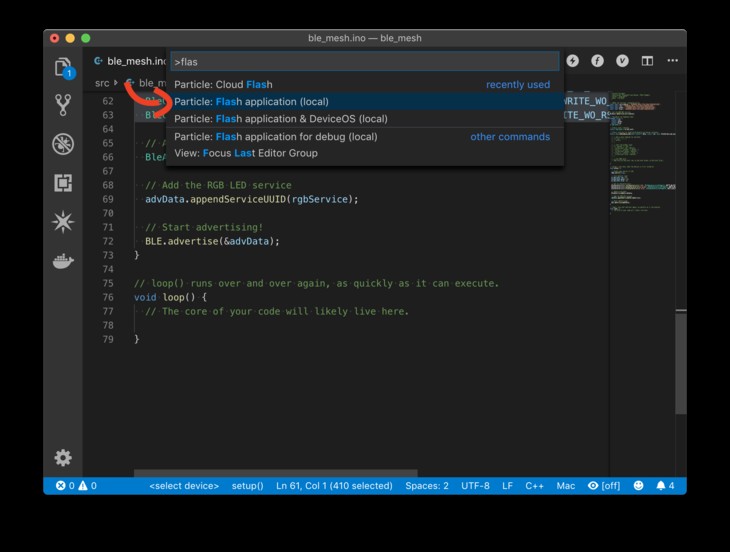
Task: Open the Particle Workbench sidebar icon
Action: click(63, 222)
